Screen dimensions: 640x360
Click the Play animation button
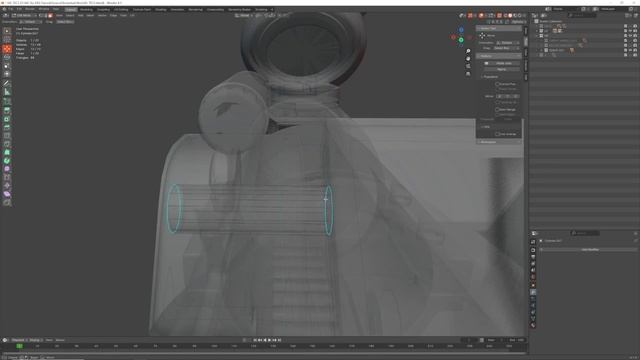tap(269, 340)
